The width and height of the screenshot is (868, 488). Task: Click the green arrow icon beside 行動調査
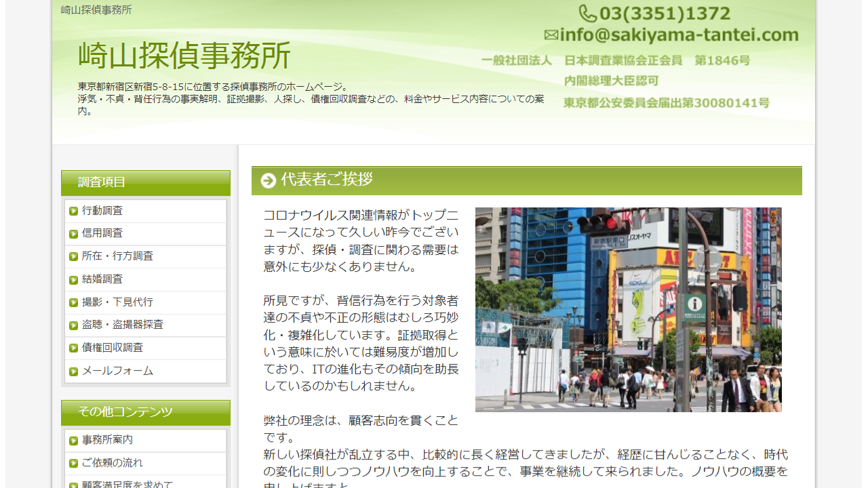(73, 211)
